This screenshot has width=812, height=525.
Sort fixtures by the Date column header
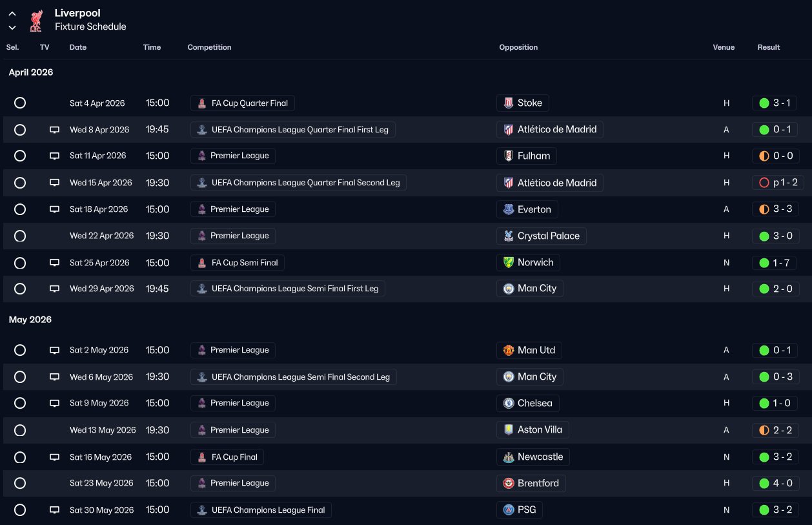78,47
